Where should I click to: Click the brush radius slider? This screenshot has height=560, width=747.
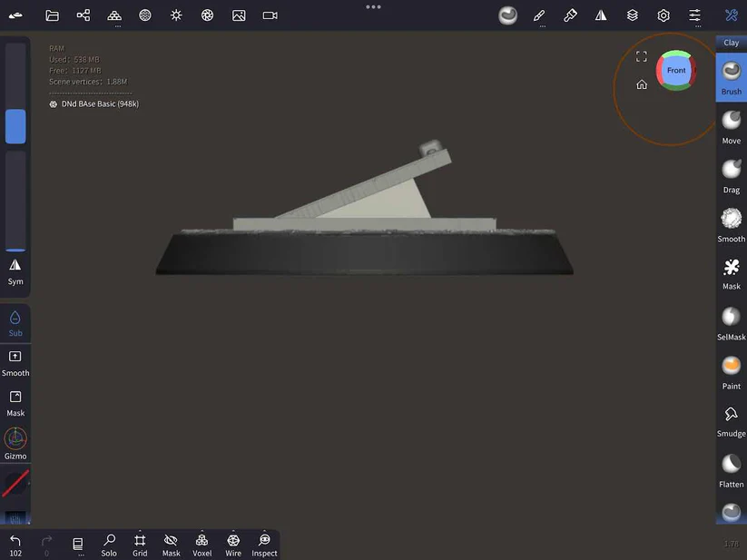(15, 93)
